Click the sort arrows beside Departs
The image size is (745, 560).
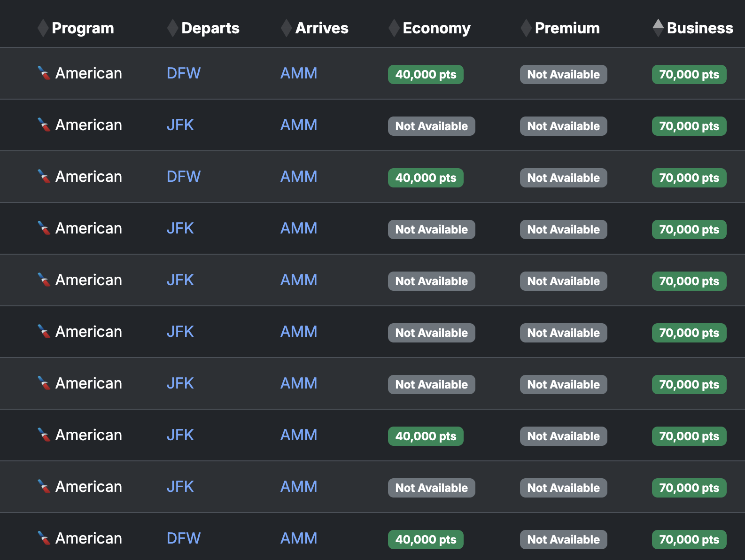(x=172, y=28)
